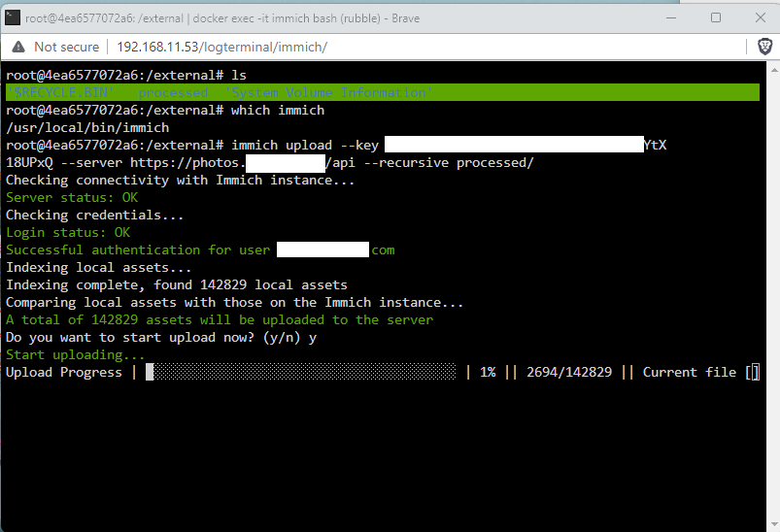Viewport: 780px width, 532px height.
Task: Click 'Comparing local assets with those on' line
Action: (x=235, y=302)
